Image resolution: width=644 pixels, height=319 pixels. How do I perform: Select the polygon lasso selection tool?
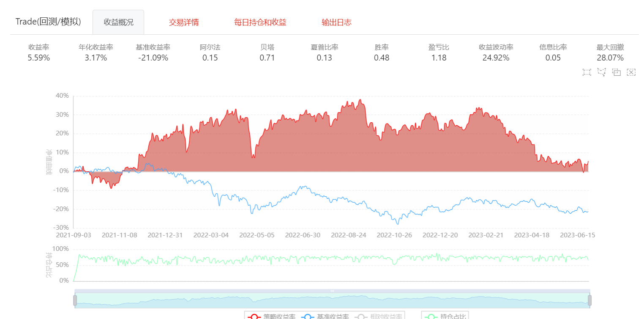click(601, 72)
